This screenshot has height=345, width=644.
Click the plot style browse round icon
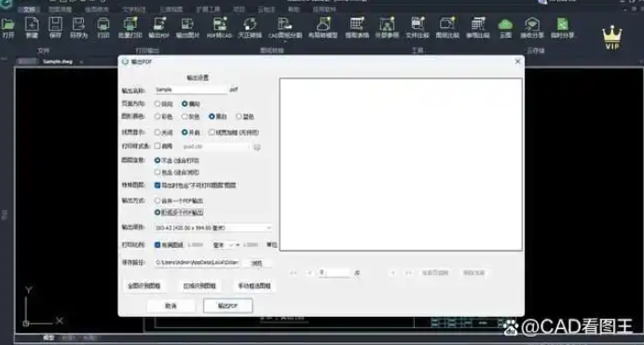pyautogui.click(x=257, y=147)
